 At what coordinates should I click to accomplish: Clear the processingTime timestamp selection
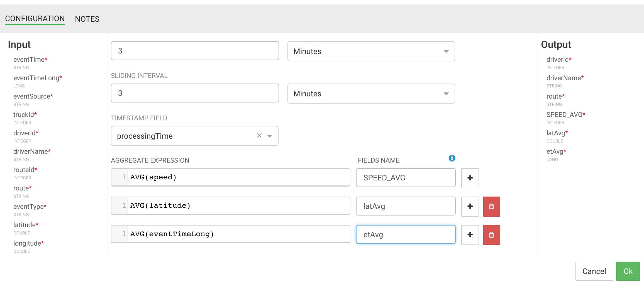click(259, 136)
